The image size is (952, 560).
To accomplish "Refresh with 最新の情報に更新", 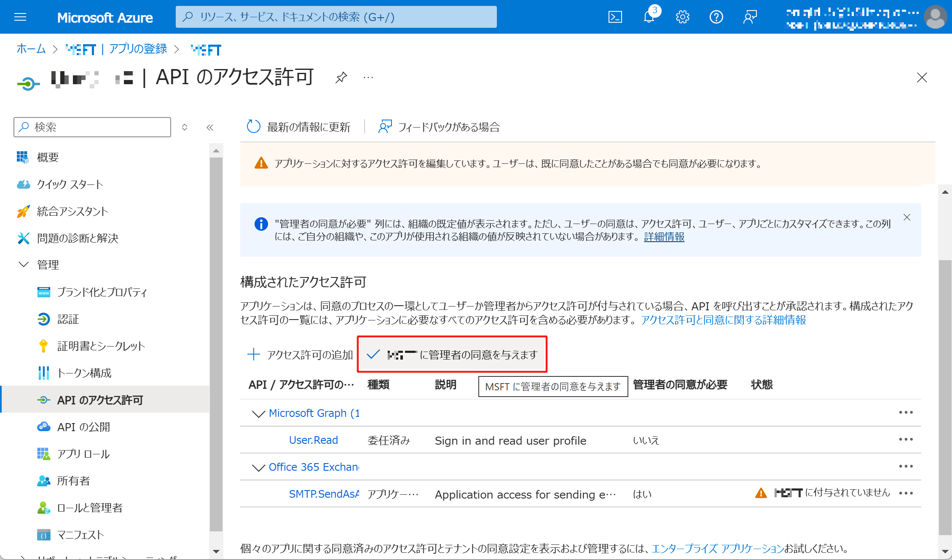I will [298, 127].
